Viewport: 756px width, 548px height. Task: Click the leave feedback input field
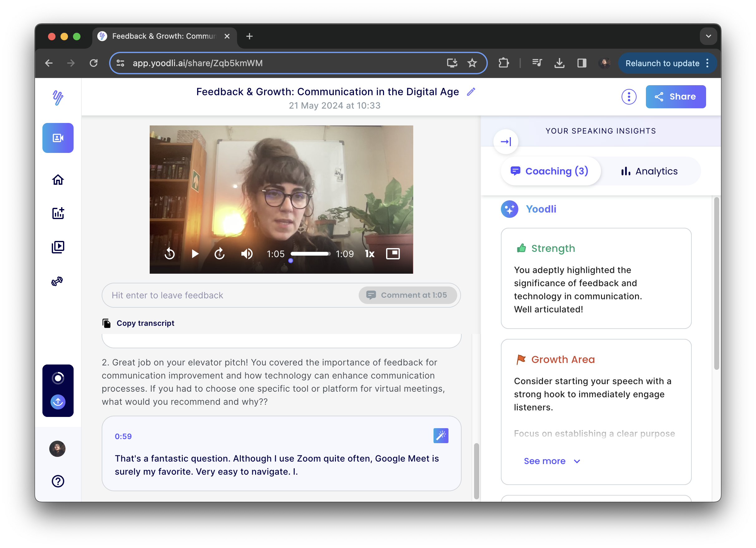coord(230,295)
